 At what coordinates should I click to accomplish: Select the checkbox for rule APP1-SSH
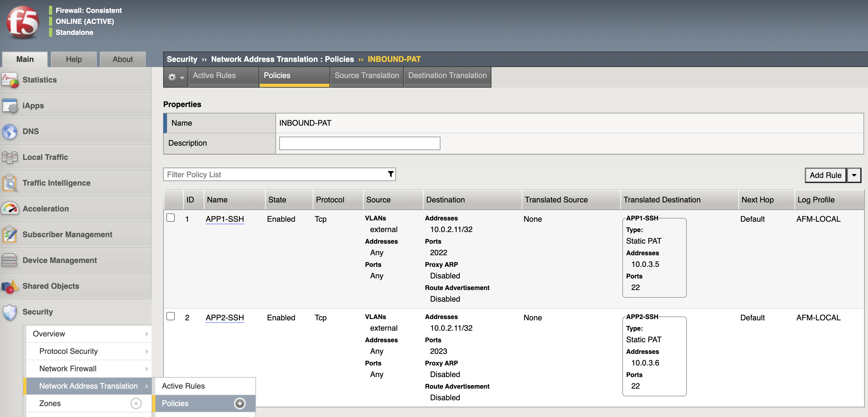pyautogui.click(x=171, y=218)
